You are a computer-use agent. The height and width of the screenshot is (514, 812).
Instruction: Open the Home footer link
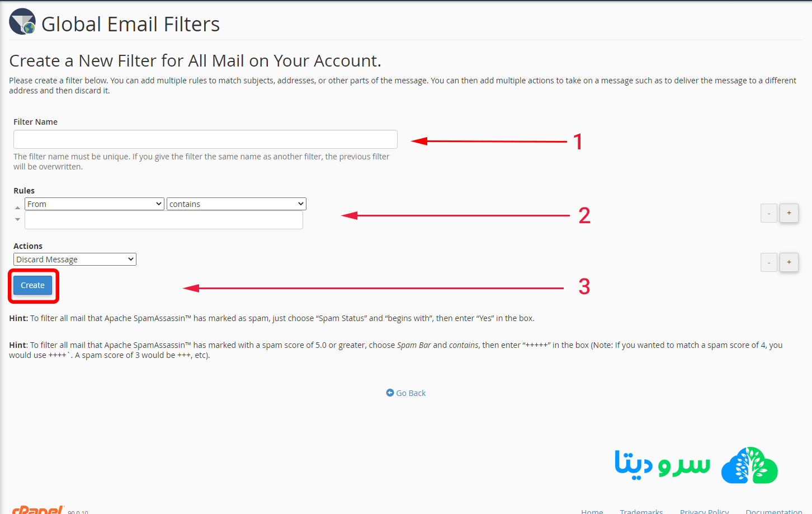click(592, 511)
